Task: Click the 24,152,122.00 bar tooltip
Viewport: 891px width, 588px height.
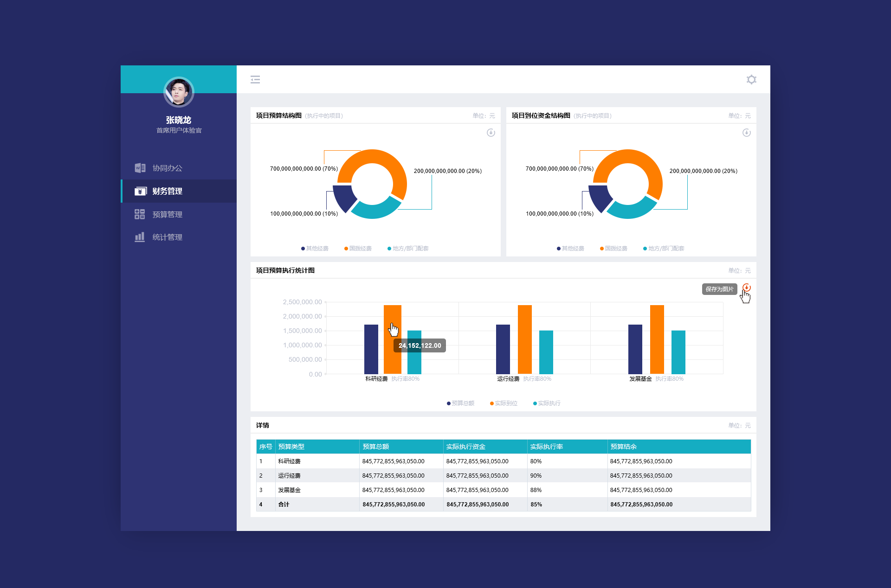Action: (420, 345)
